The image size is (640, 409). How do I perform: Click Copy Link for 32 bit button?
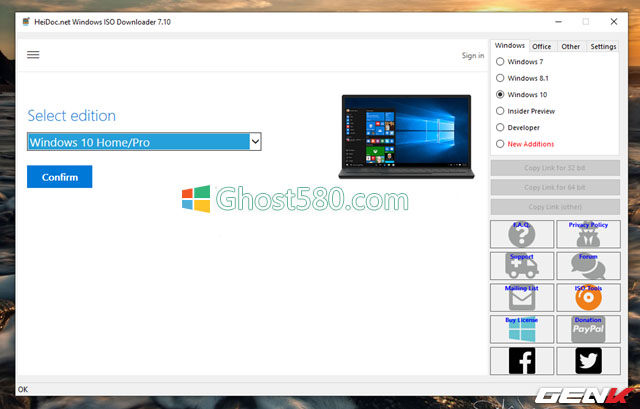(x=555, y=168)
